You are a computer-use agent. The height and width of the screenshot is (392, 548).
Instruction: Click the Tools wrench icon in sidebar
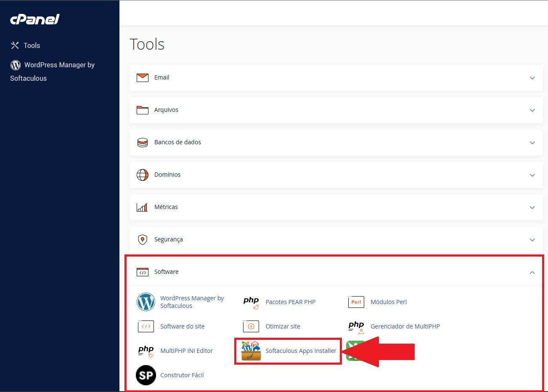(x=15, y=45)
